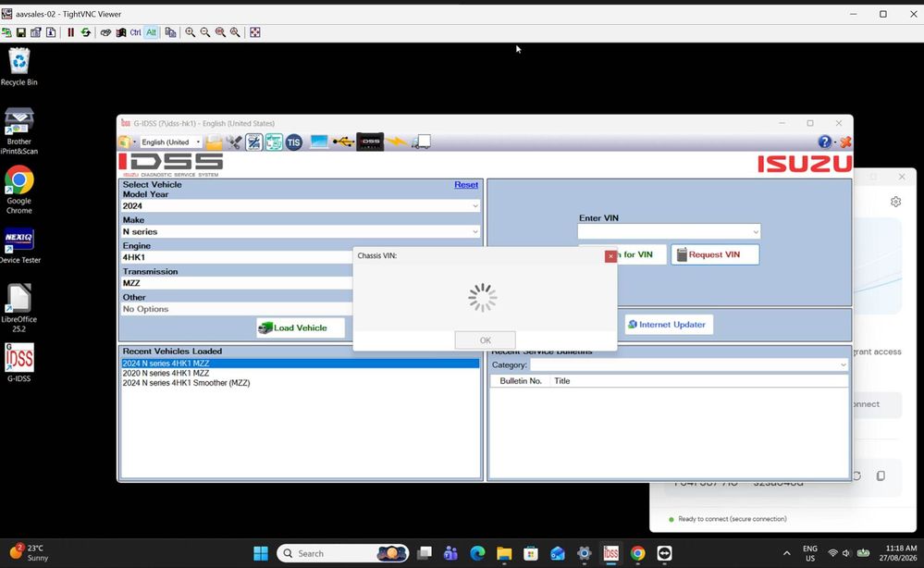Open the dropdown arrow beside the first toolbar icon
924x568 pixels.
coord(134,142)
